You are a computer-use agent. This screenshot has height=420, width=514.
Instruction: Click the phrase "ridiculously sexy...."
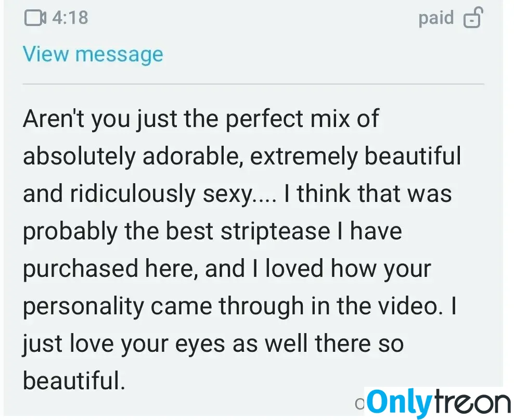point(173,194)
